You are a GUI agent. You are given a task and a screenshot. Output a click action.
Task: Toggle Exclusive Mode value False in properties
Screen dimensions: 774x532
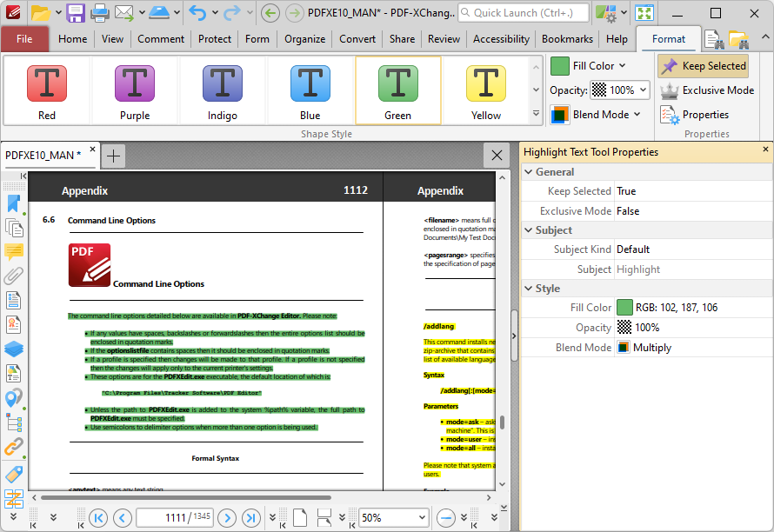click(693, 210)
